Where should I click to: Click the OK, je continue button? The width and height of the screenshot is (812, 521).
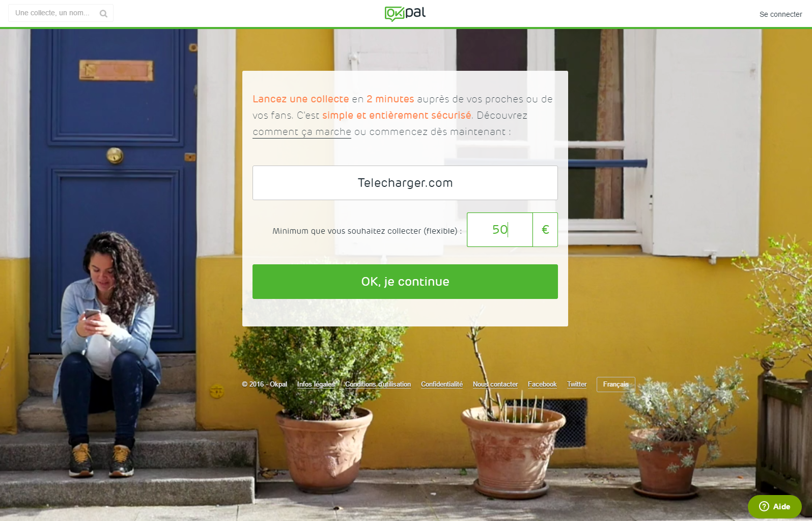(x=405, y=282)
